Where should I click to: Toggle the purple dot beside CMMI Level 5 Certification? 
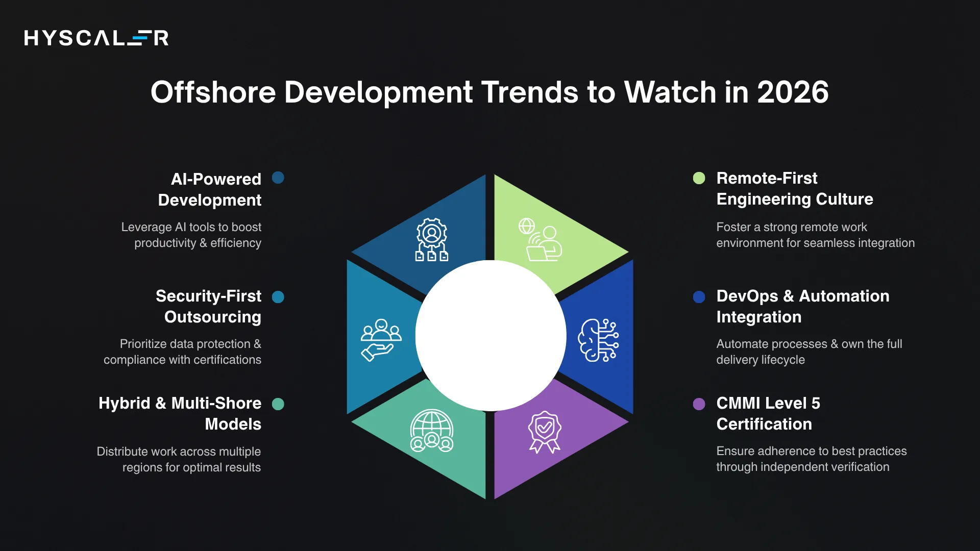point(699,404)
